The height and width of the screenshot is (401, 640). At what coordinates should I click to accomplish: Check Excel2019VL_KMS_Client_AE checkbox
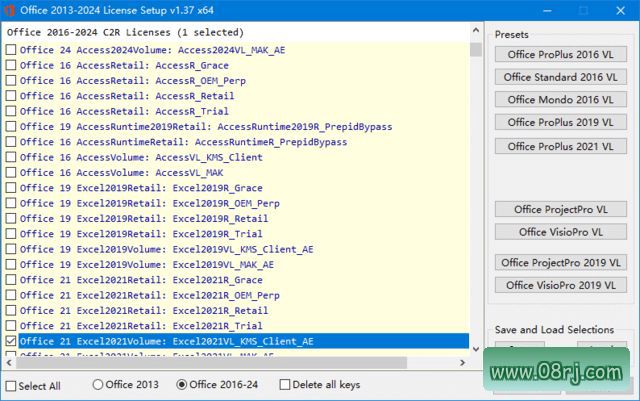[x=11, y=249]
